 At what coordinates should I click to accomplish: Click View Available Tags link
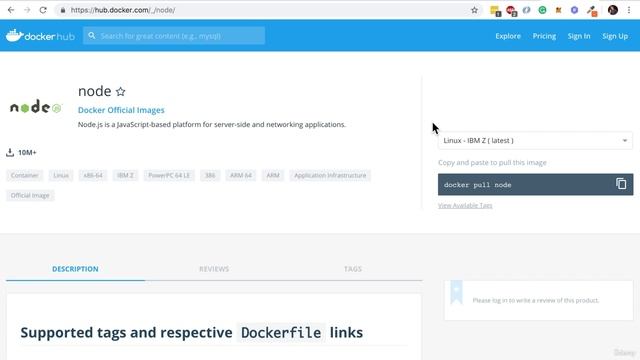[465, 206]
